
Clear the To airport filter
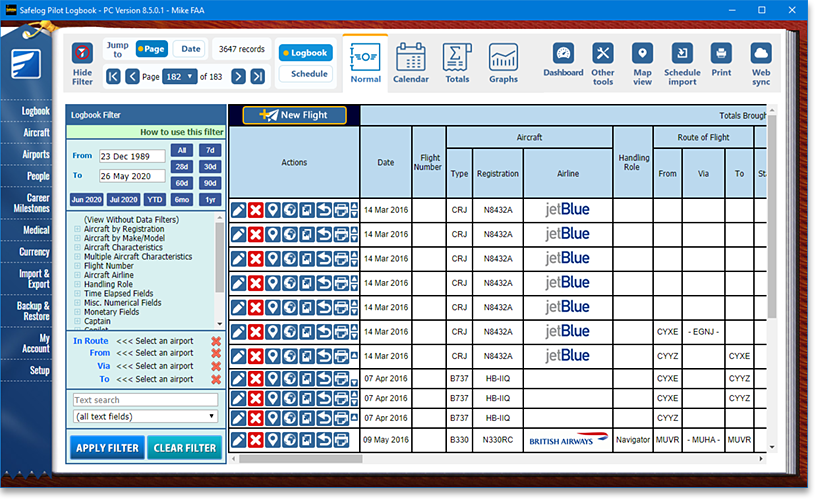pos(216,379)
